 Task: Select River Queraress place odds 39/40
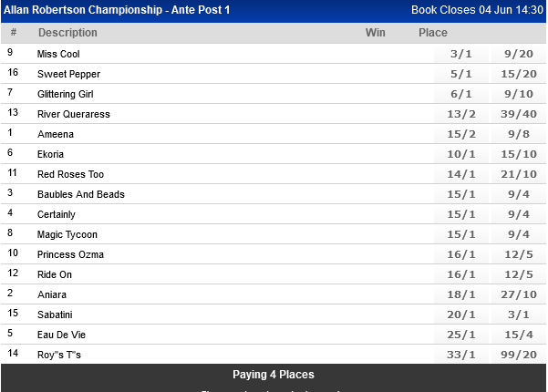[517, 114]
